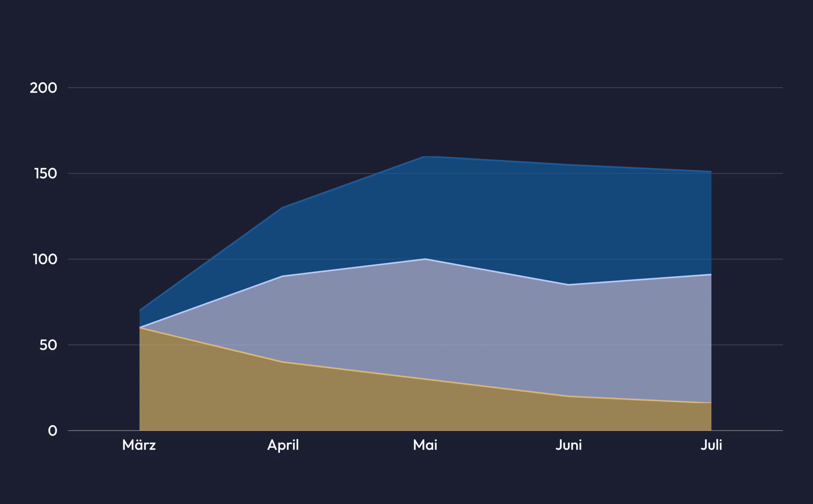Select the 150 y-axis tick label
This screenshot has height=504, width=813.
tap(45, 174)
